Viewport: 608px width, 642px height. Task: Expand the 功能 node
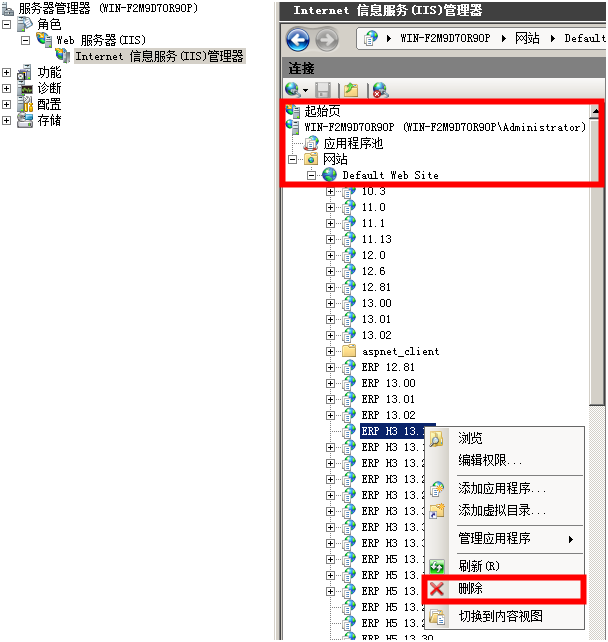pyautogui.click(x=6, y=72)
